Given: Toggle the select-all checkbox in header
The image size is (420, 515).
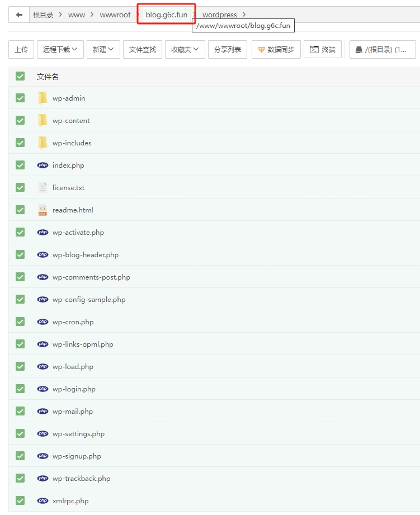Looking at the screenshot, I should point(21,77).
